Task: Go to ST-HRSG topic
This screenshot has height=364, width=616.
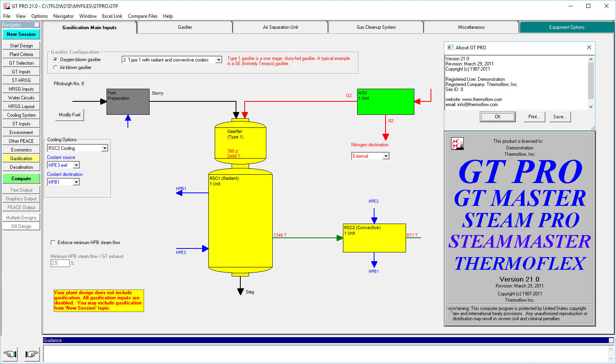Action: (x=21, y=80)
